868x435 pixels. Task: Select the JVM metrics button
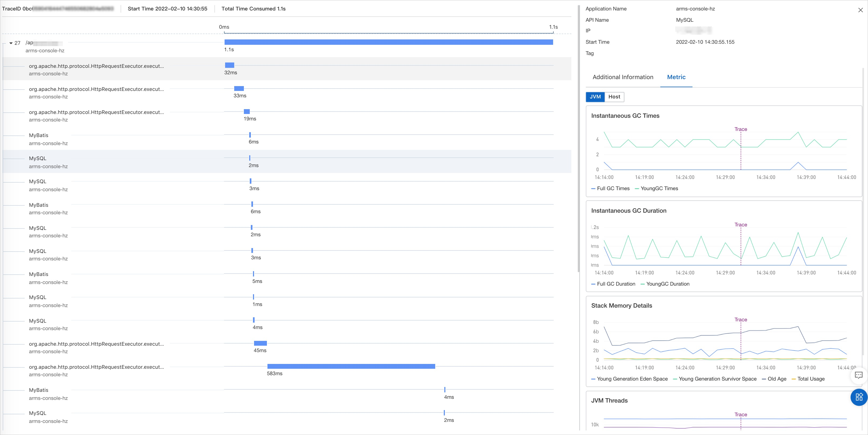[595, 97]
